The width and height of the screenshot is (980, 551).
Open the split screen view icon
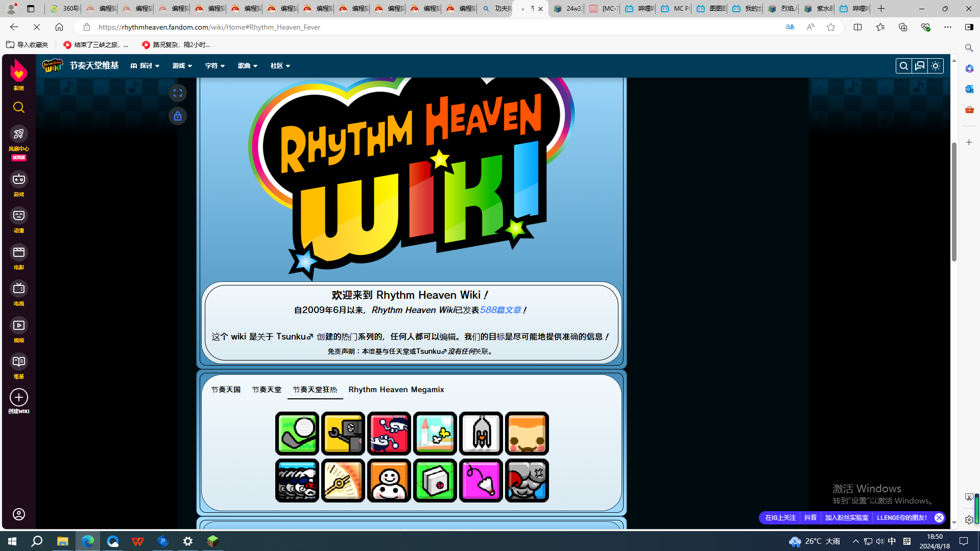pyautogui.click(x=857, y=27)
